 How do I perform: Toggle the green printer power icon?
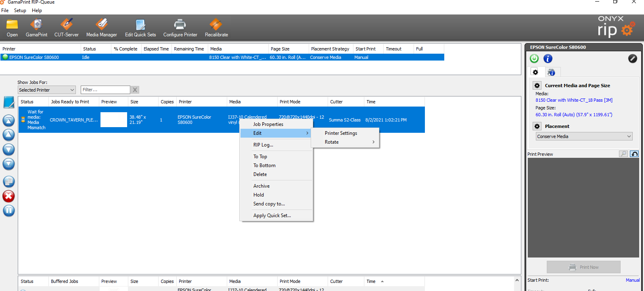point(534,59)
